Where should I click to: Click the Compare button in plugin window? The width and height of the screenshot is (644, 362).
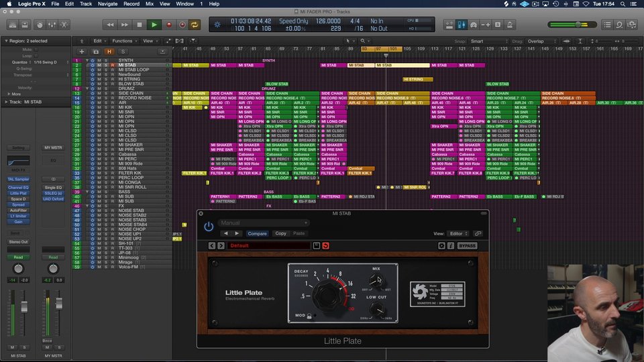click(x=257, y=233)
